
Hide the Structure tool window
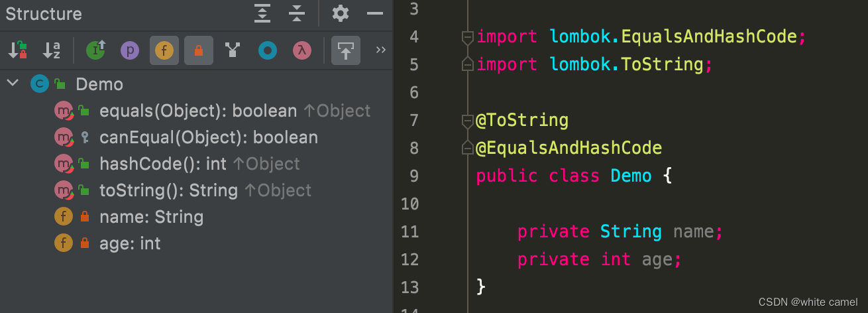[x=376, y=13]
